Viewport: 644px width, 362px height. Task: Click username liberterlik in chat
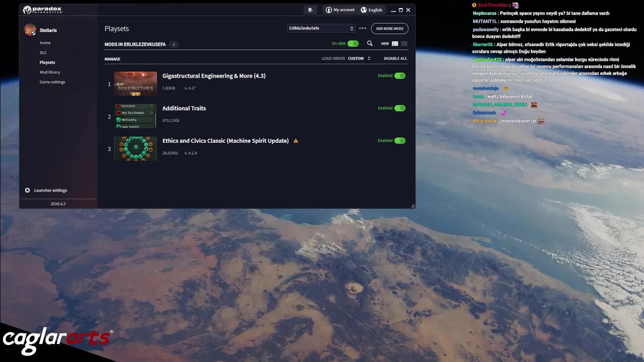[483, 44]
